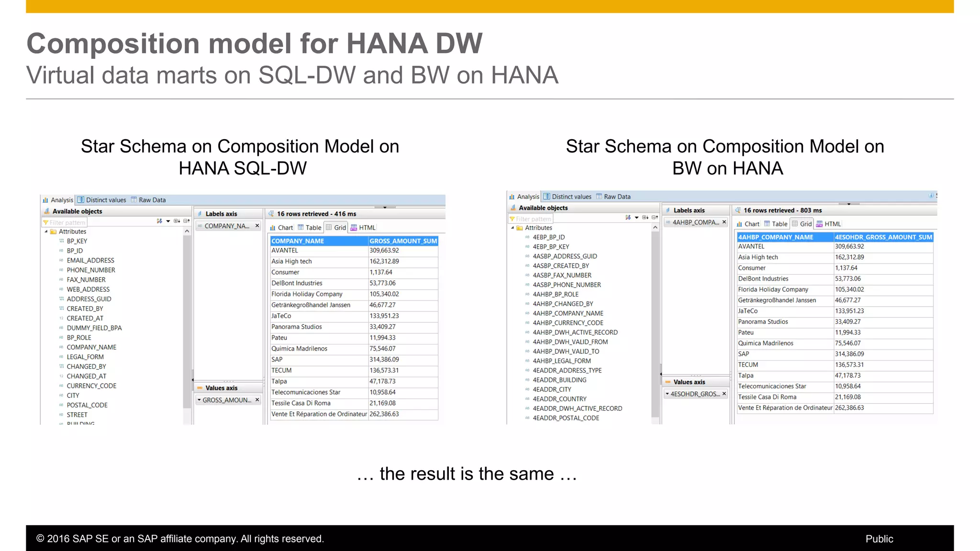Select 4AHBP_DWH_VALID_FROM attribute
980x551 pixels.
pos(570,342)
